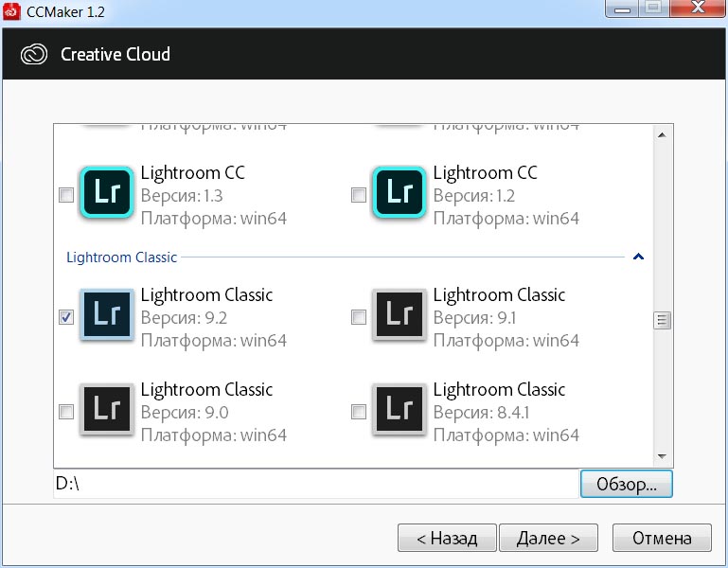The width and height of the screenshot is (728, 568).
Task: Click the Lightroom CC 1.2 app icon
Action: (399, 192)
